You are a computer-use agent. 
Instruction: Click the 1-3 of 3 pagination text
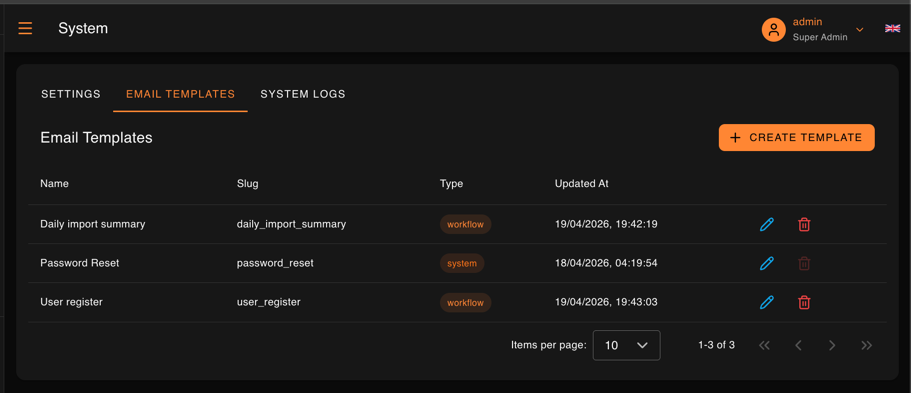(716, 345)
